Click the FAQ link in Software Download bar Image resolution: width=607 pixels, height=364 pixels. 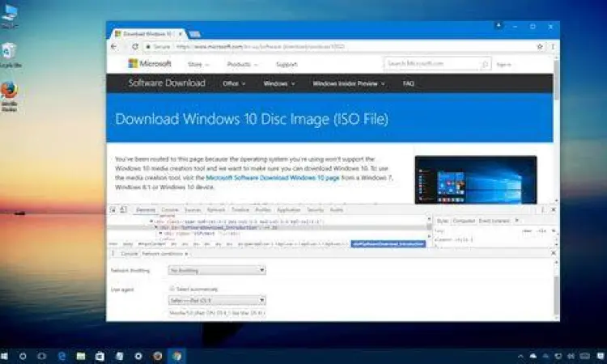[409, 83]
